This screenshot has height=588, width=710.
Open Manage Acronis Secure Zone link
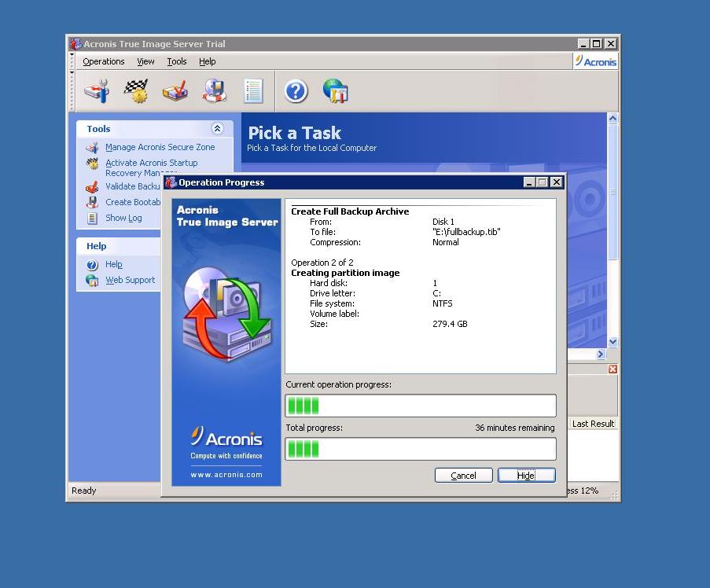click(160, 147)
